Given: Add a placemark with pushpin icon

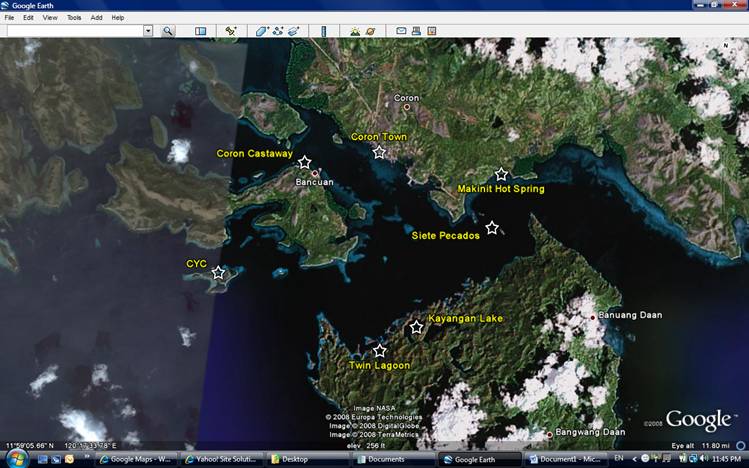Looking at the screenshot, I should [231, 31].
